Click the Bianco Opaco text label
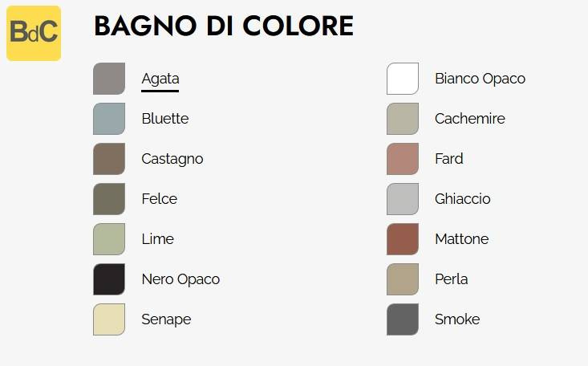588x366 pixels. tap(480, 79)
